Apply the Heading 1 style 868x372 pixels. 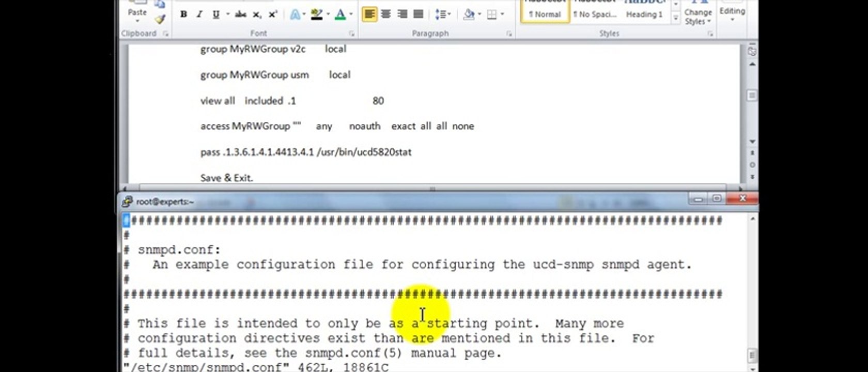click(644, 11)
